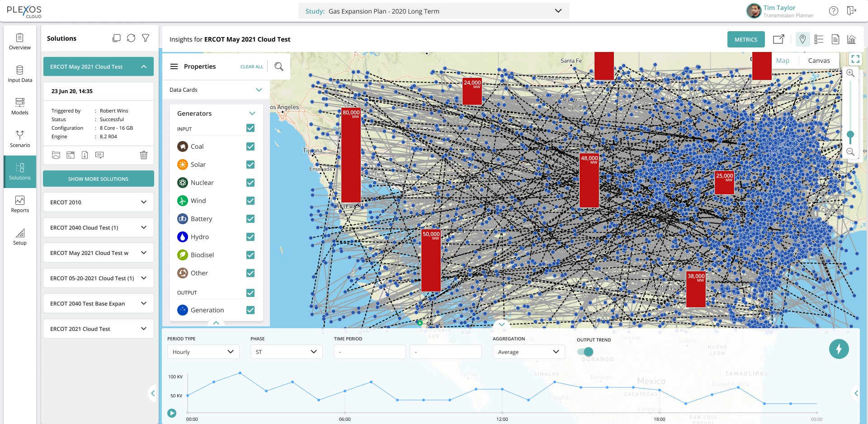Expand the ERCOT 2010 solution
This screenshot has width=868, height=424.
(99, 202)
